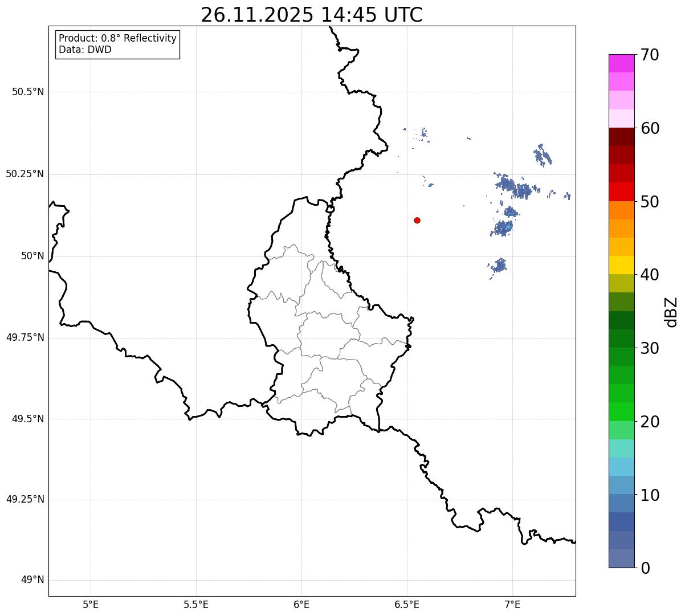Click the Data: DWD text

[85, 50]
